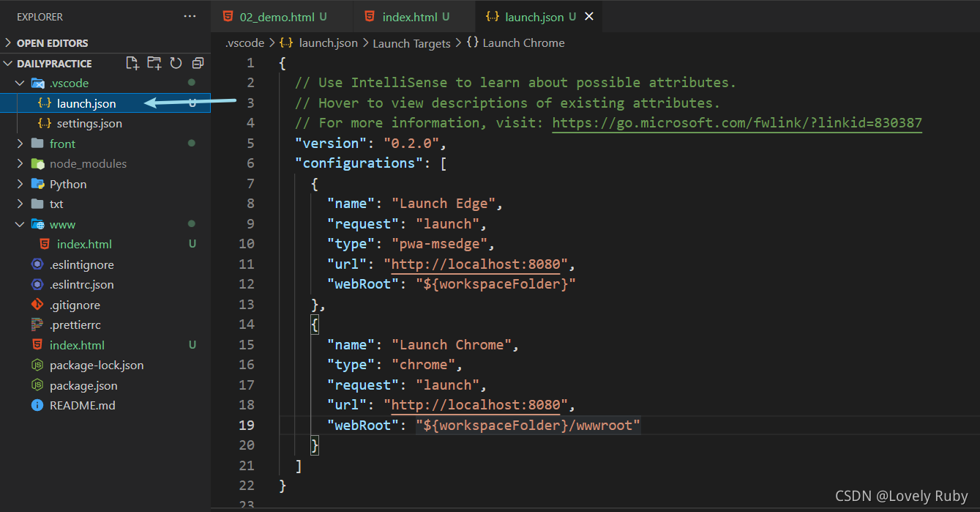This screenshot has width=980, height=512.
Task: Click the JSON icon beside settings.json
Action: (x=45, y=124)
